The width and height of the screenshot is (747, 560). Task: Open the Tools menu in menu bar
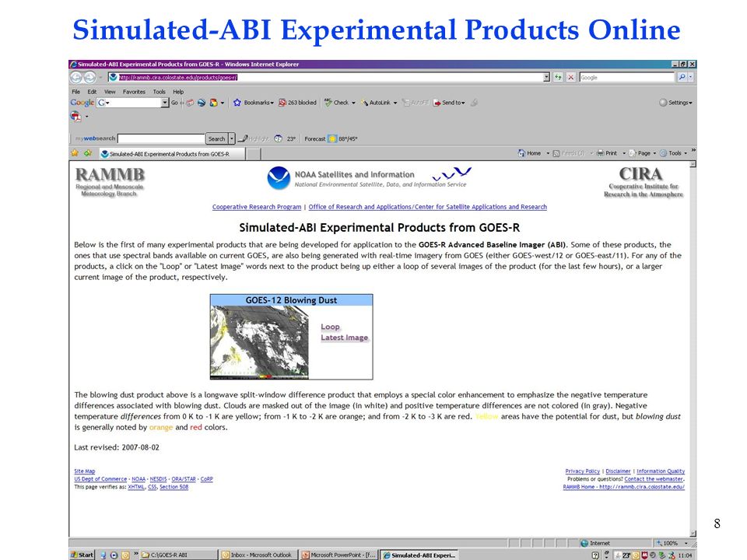tap(159, 92)
